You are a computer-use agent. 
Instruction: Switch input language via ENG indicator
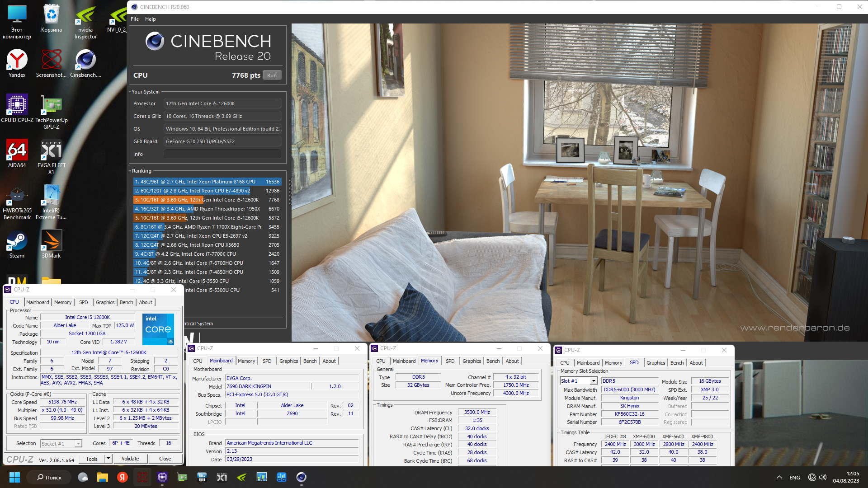pos(794,478)
